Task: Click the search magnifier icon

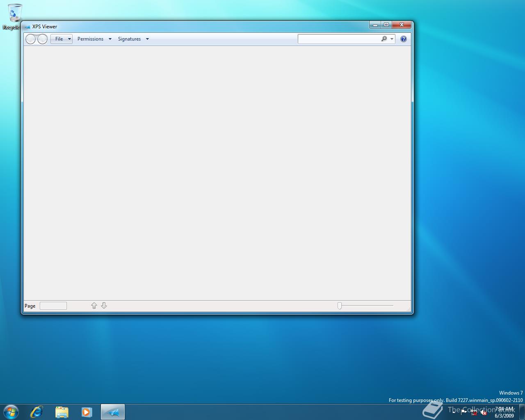Action: click(x=384, y=39)
